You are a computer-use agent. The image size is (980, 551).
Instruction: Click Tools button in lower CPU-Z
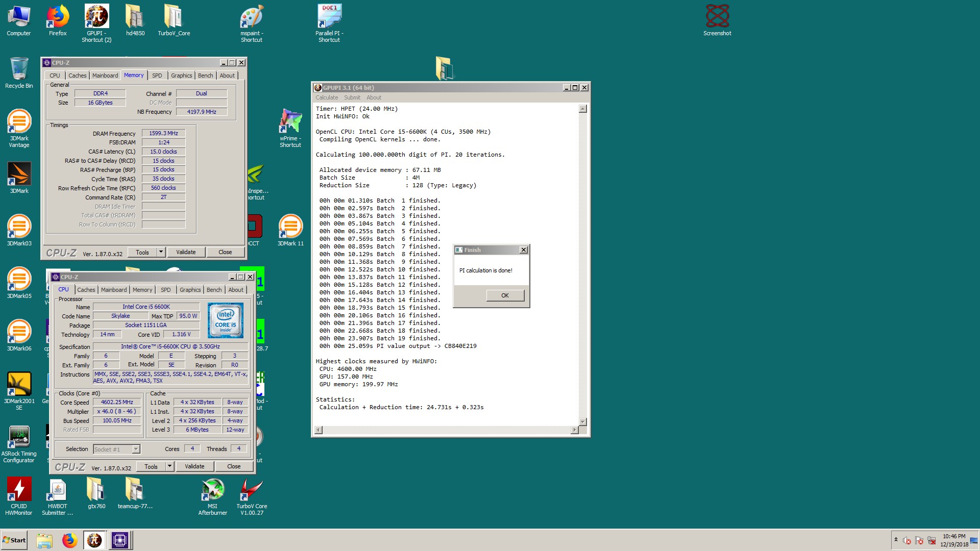pyautogui.click(x=151, y=466)
